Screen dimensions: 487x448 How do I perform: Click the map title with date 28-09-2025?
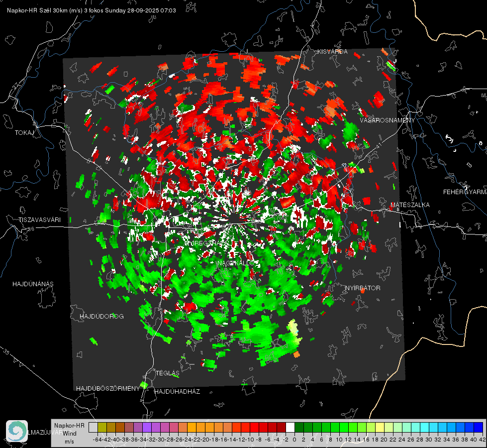tap(92, 10)
